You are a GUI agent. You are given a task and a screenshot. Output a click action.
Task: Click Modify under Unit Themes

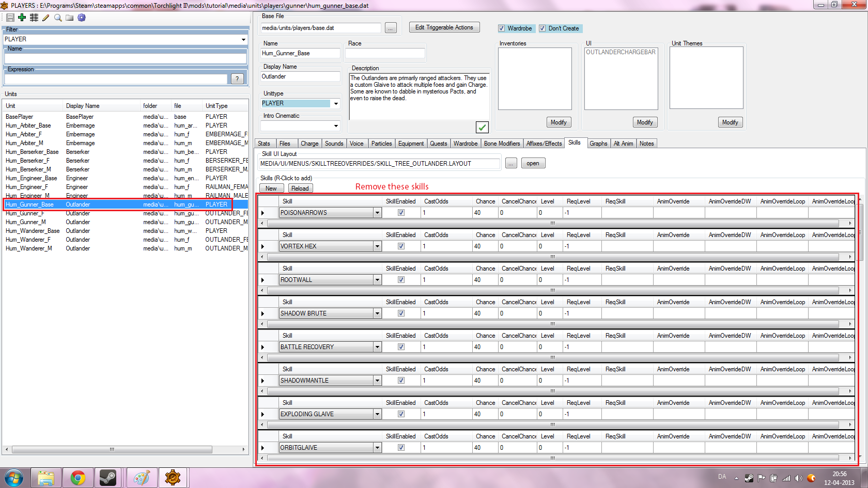730,122
